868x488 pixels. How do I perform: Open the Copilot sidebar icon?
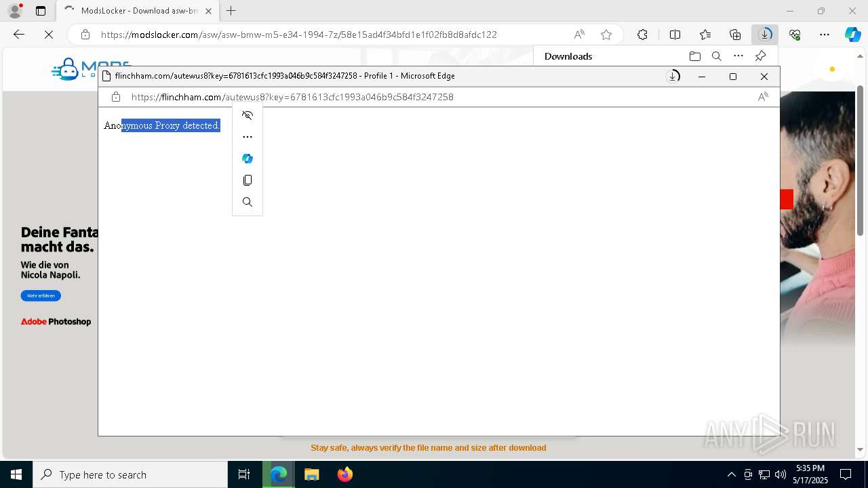click(x=853, y=35)
